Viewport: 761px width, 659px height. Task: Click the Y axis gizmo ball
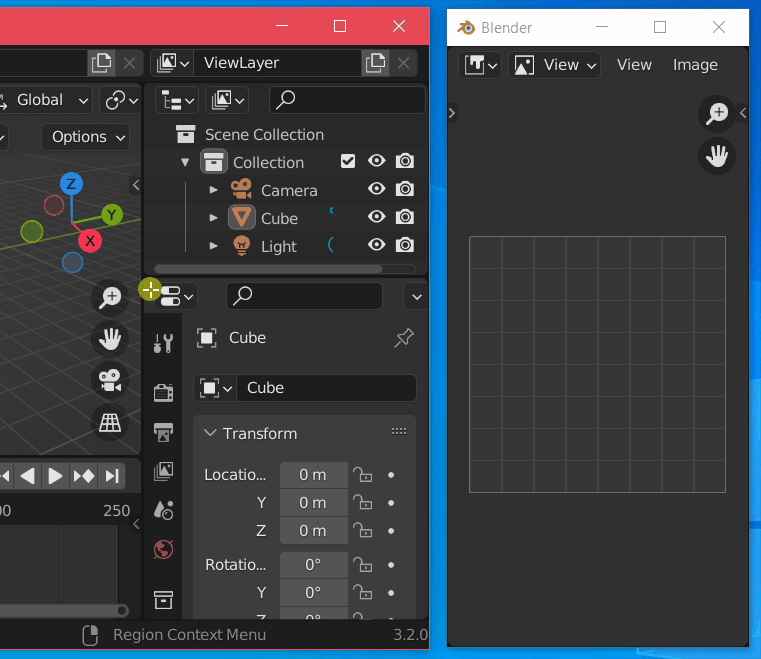tap(112, 214)
